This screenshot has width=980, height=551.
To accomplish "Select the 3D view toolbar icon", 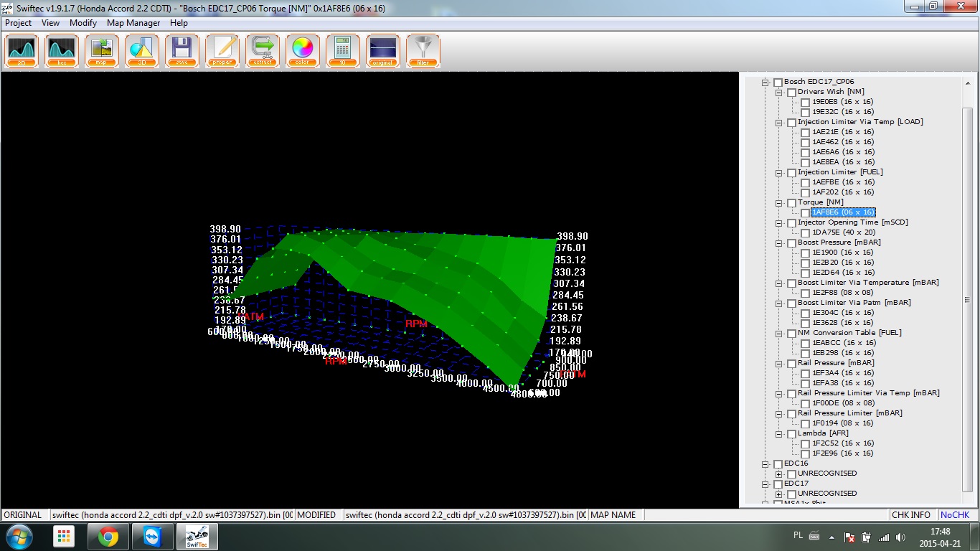I will tap(142, 51).
